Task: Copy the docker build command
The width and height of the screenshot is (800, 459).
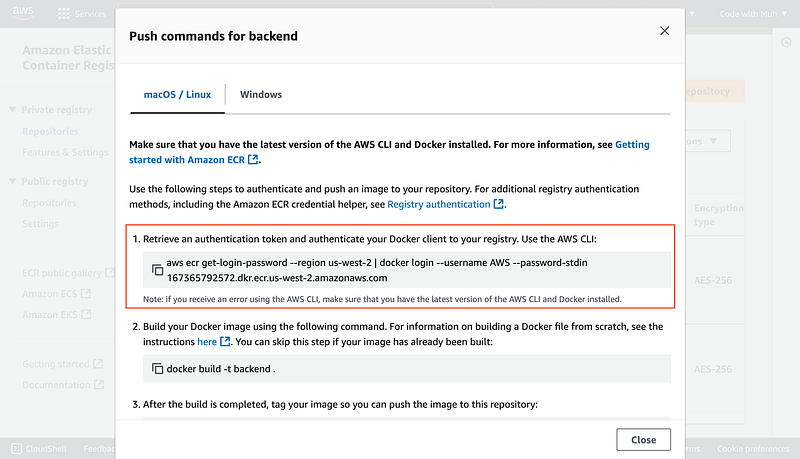Action: point(157,369)
